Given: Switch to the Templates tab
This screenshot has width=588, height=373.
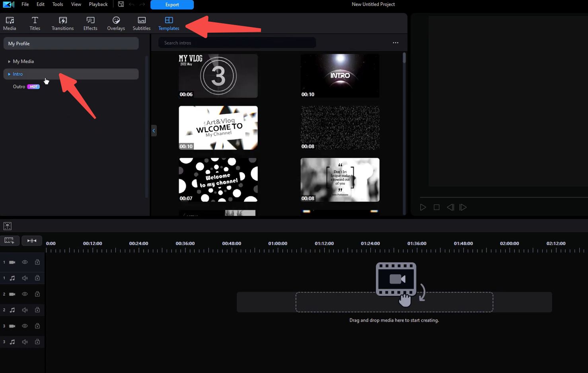Looking at the screenshot, I should click(168, 23).
